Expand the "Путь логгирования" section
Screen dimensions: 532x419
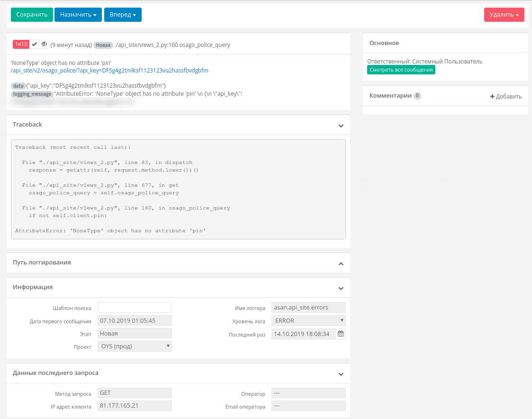[x=341, y=263]
